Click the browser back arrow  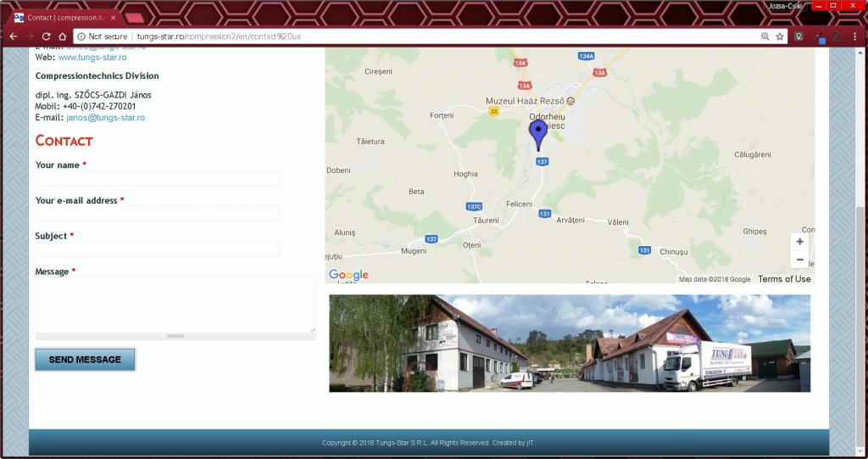tap(13, 36)
